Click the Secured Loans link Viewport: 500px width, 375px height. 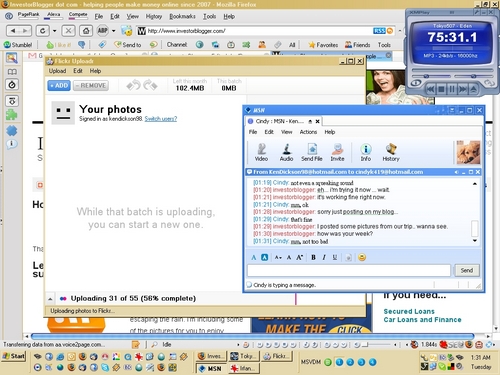[409, 311]
